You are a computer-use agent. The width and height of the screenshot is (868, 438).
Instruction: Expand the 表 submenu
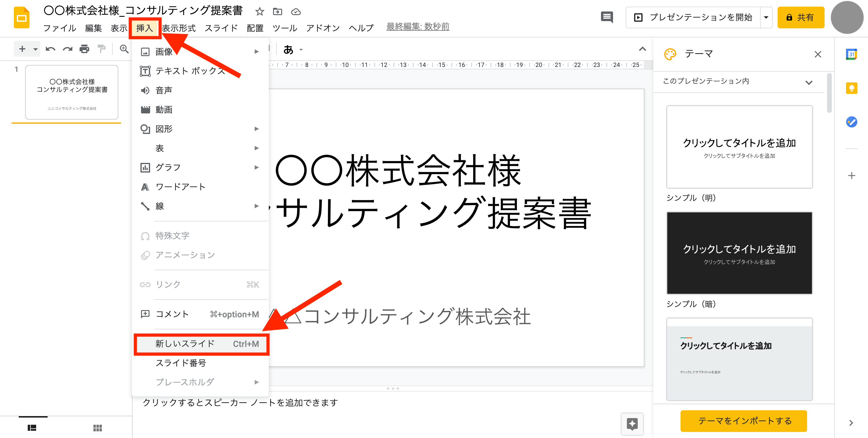click(200, 148)
